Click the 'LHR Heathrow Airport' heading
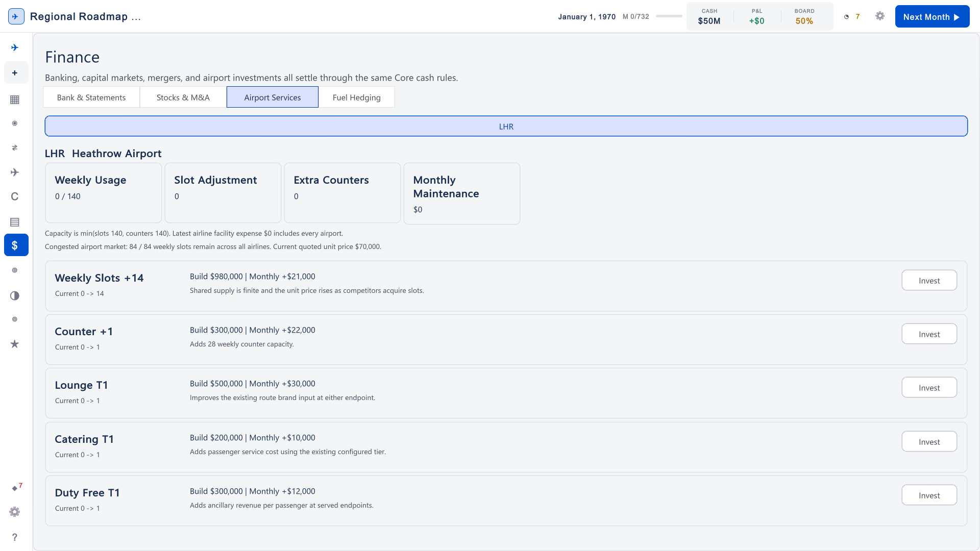 tap(103, 154)
